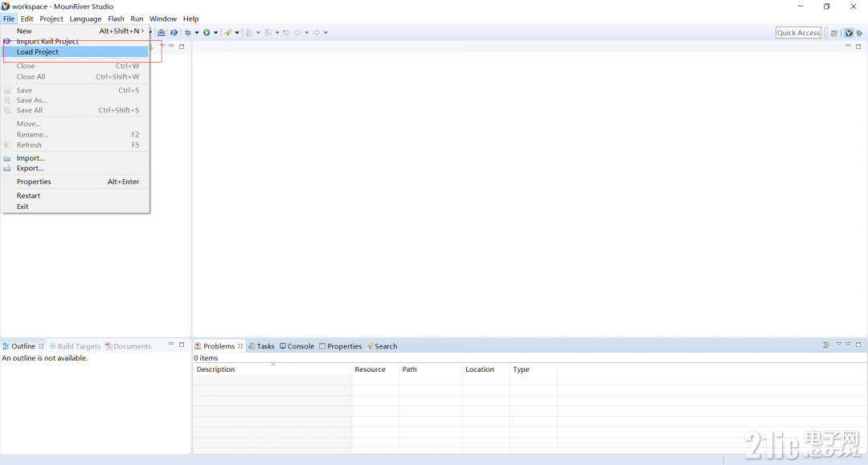This screenshot has width=868, height=465.
Task: Maximize the project explorer panel
Action: [182, 47]
